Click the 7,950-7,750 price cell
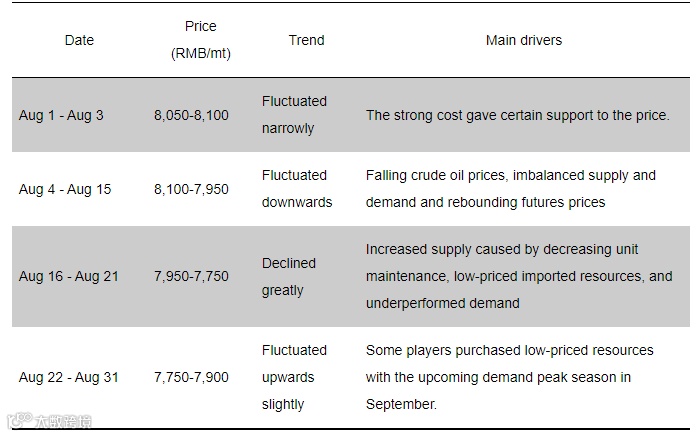 191,276
